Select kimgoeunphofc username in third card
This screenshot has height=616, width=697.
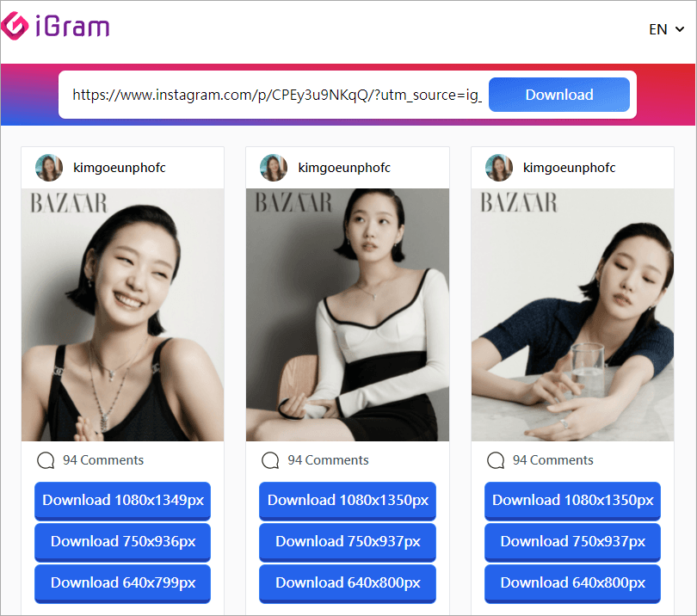click(569, 168)
